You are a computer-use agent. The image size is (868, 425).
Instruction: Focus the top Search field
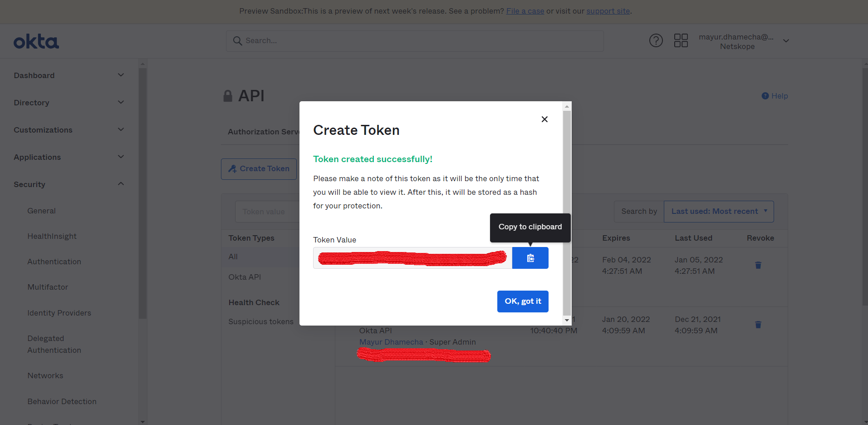(415, 41)
